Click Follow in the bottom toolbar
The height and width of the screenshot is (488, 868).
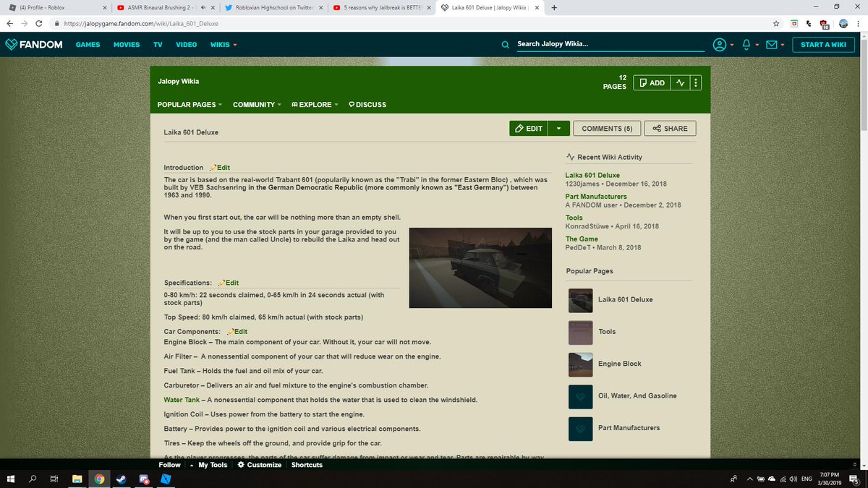point(170,465)
